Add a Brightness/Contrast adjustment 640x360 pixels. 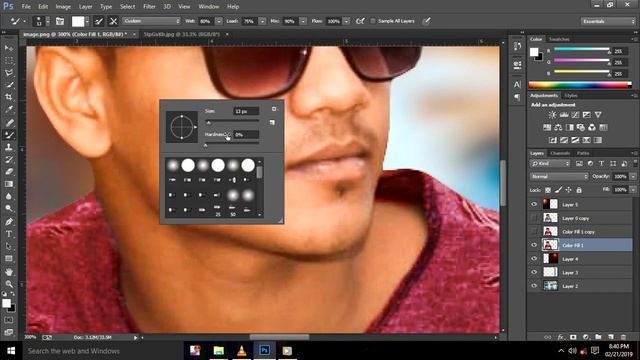(552, 115)
